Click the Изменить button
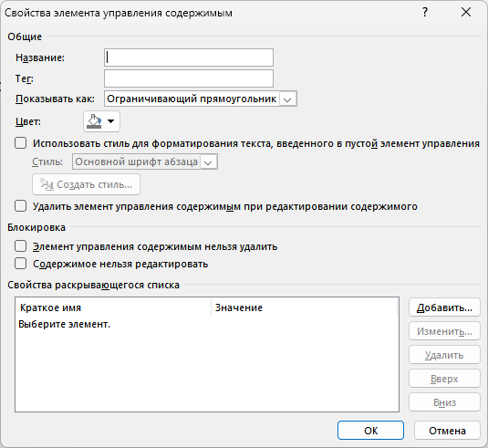This screenshot has height=448, width=488. coord(444,331)
